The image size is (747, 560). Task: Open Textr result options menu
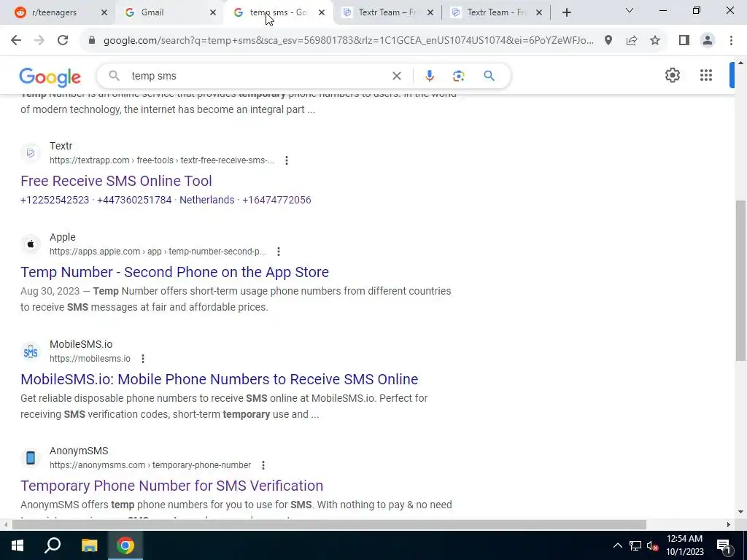[286, 160]
